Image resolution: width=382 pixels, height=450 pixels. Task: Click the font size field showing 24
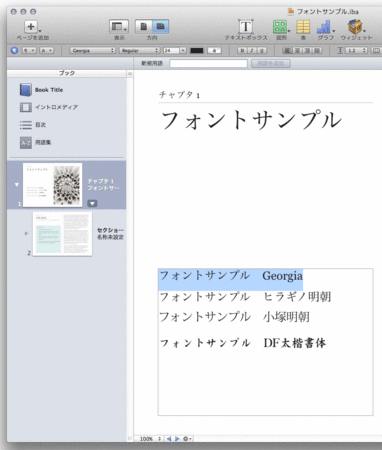[171, 50]
